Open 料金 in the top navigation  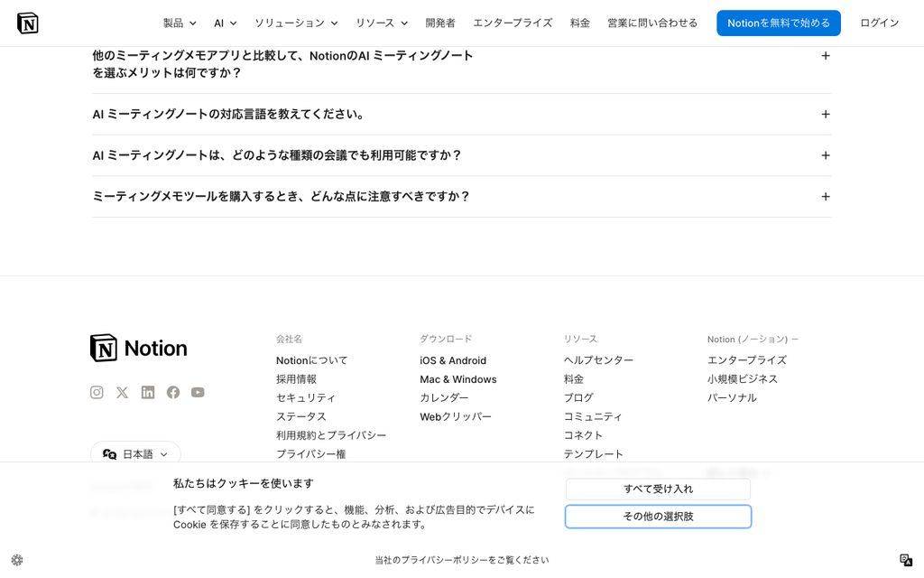(580, 23)
